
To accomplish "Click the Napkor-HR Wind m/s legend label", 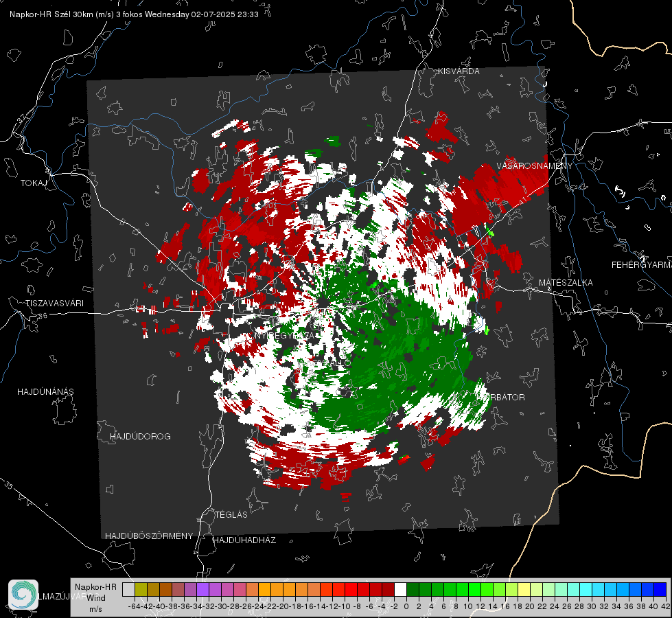I will click(x=95, y=597).
